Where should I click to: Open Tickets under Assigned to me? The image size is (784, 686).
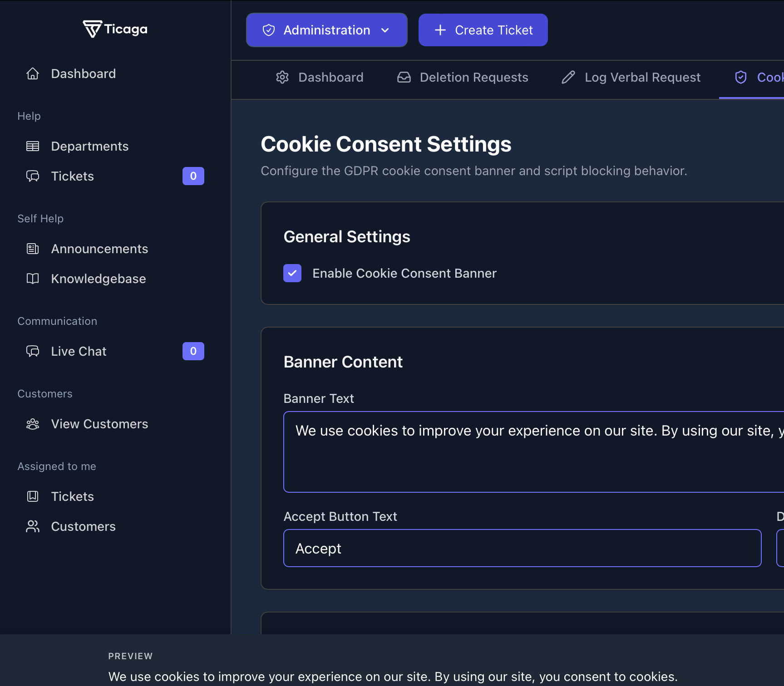point(72,496)
